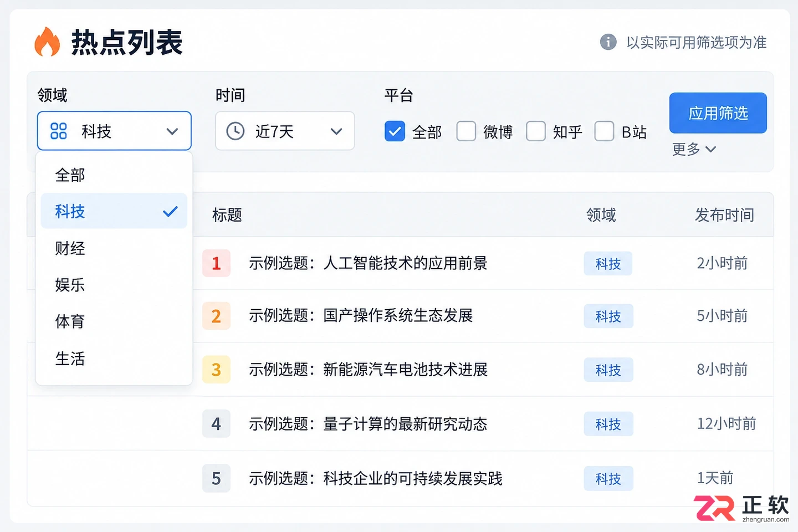Select 体育 in the 领域 dropdown list

pos(114,321)
